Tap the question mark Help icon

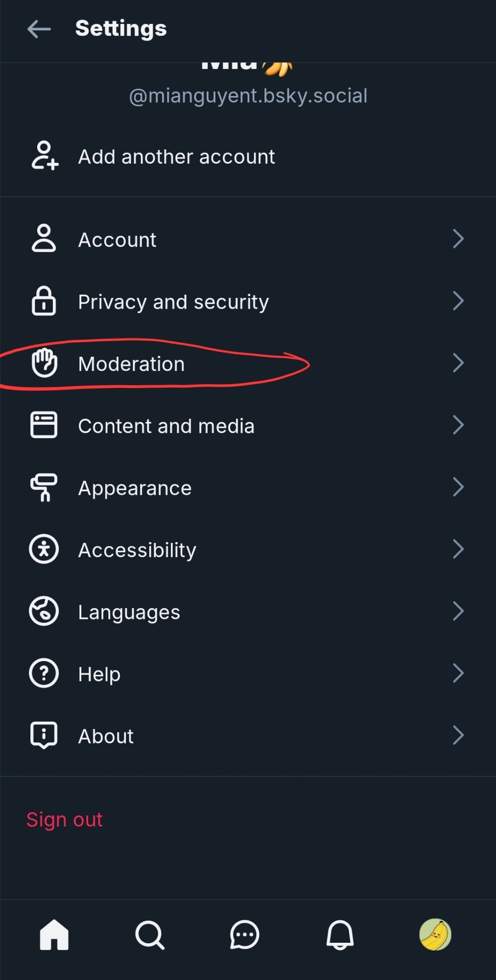point(44,674)
